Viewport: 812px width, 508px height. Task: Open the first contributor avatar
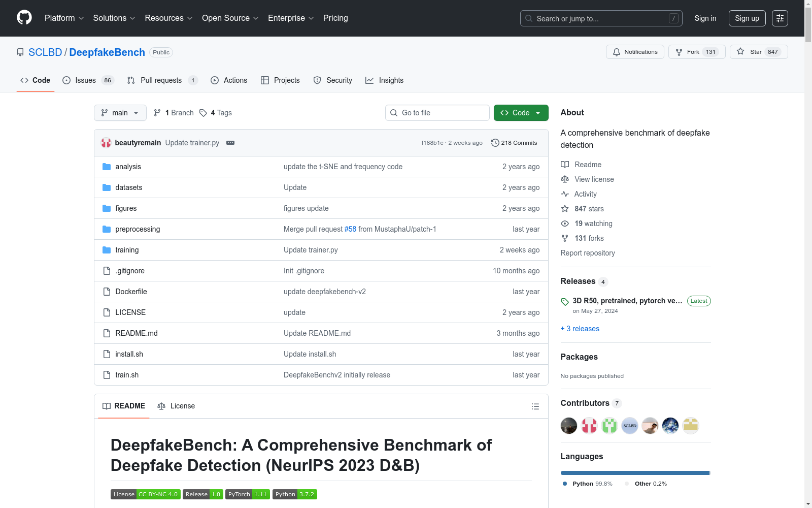pyautogui.click(x=569, y=426)
